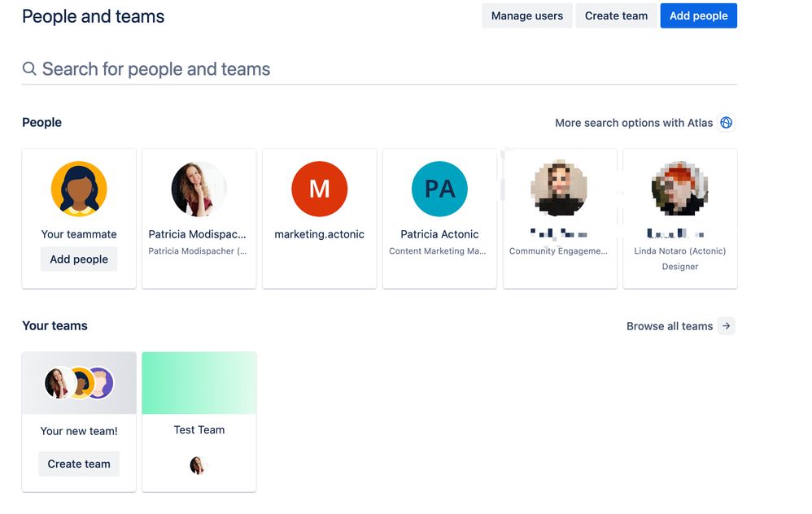Open the Community Engagement person's card
The height and width of the screenshot is (514, 812).
(x=560, y=217)
